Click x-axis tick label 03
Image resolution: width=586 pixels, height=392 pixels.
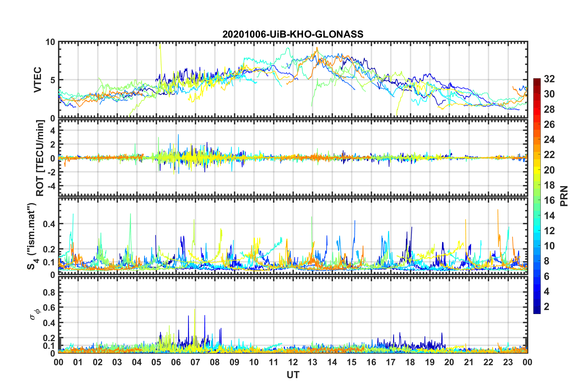[117, 362]
